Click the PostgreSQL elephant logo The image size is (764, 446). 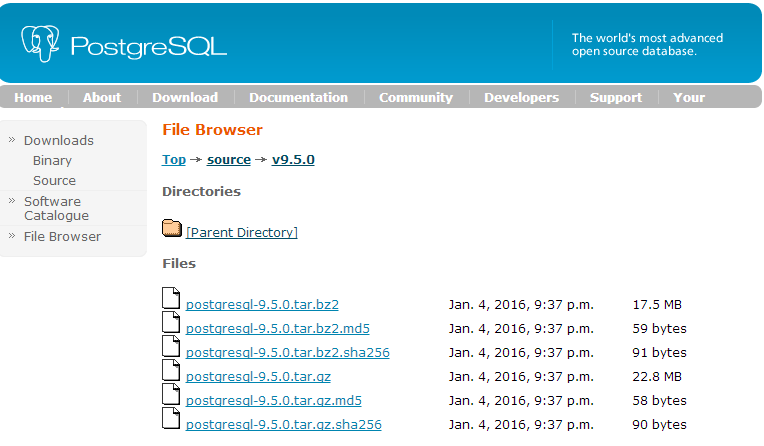(40, 44)
